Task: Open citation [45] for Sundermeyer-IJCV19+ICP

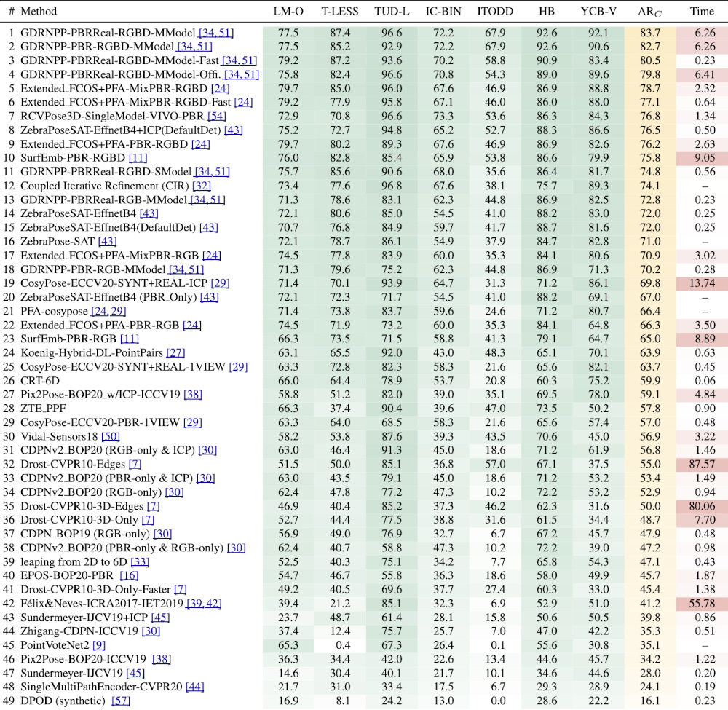Action: point(159,616)
